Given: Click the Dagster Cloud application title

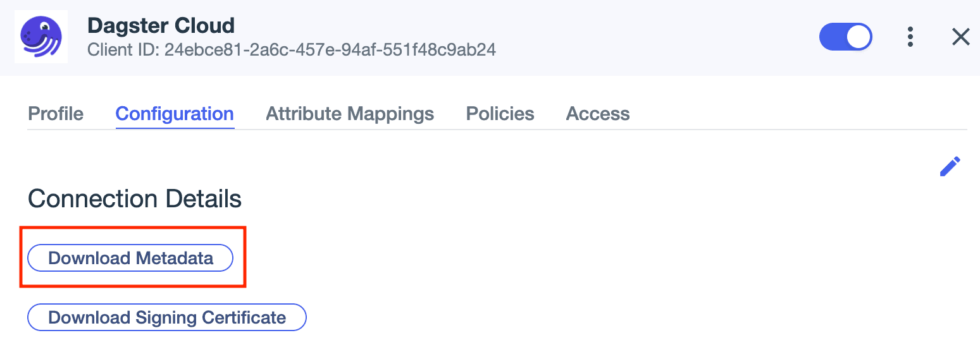Looking at the screenshot, I should [161, 25].
